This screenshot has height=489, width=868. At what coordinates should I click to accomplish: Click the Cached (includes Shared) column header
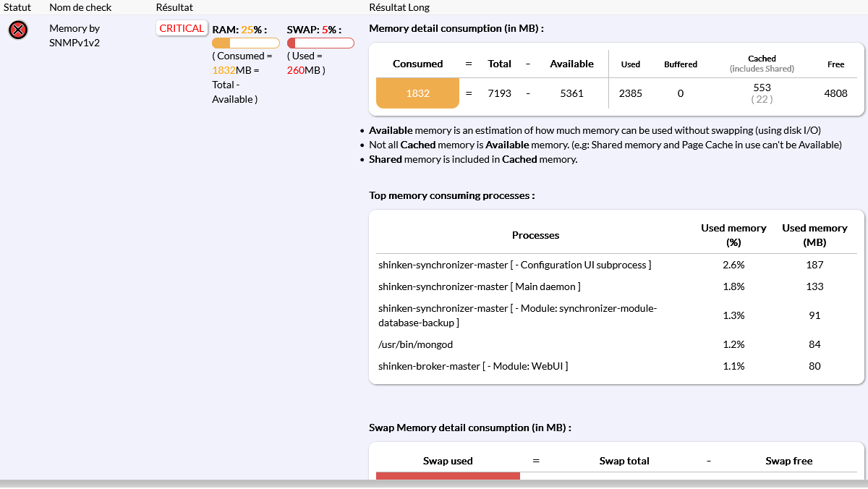tap(762, 64)
